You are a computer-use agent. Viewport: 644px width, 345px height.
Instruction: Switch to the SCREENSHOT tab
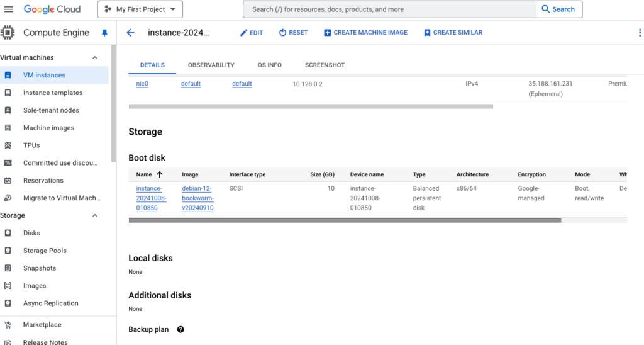click(x=325, y=65)
